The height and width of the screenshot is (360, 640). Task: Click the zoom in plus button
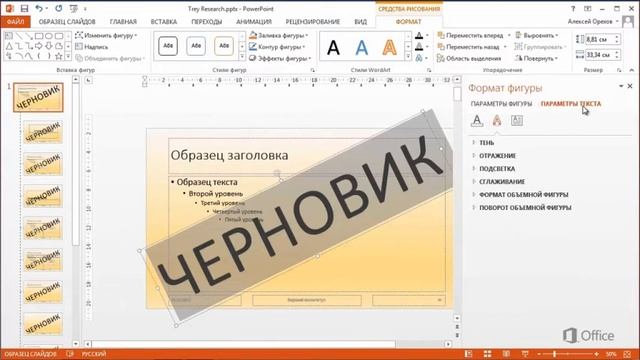point(597,354)
